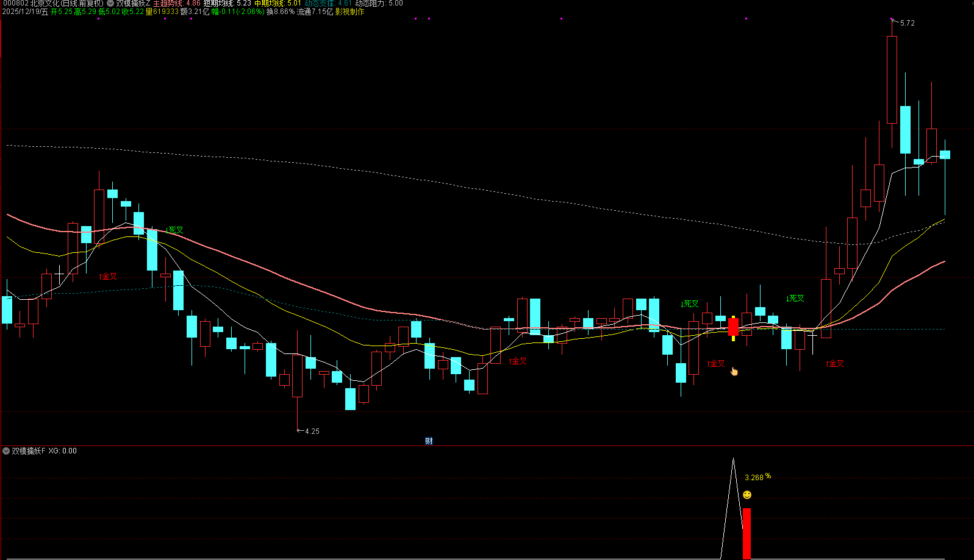Viewport: 974px width, 560px height.
Task: Click the 短期均线: 5.23 readout
Action: 227,3
